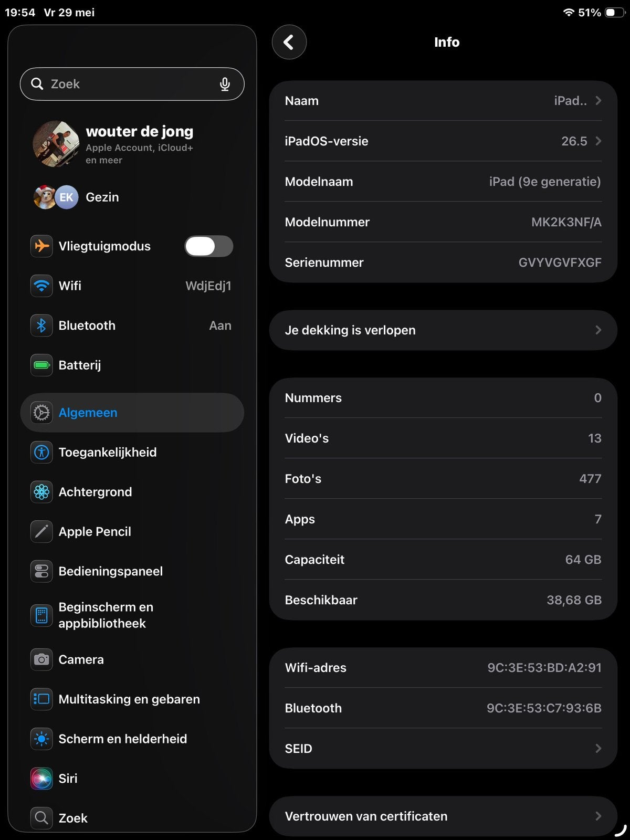Expand the SEID row

pos(443,749)
